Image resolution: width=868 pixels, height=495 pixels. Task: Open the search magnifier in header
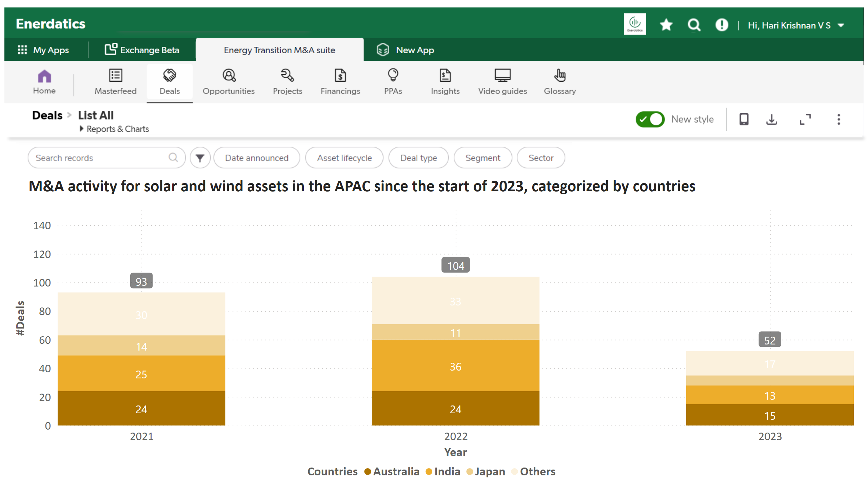[x=694, y=25]
